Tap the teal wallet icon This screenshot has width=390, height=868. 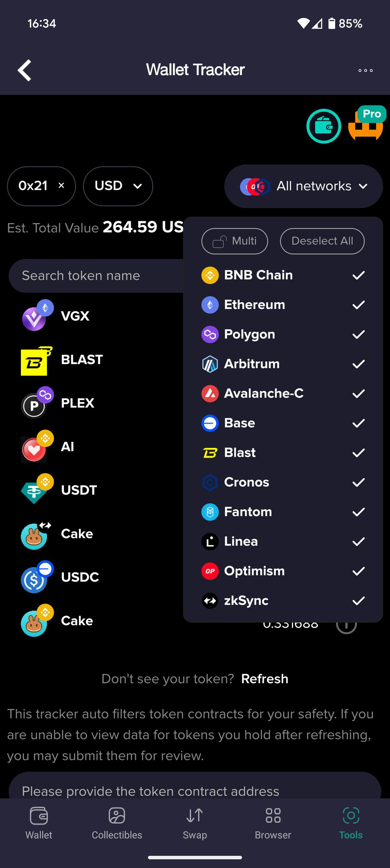(x=324, y=126)
